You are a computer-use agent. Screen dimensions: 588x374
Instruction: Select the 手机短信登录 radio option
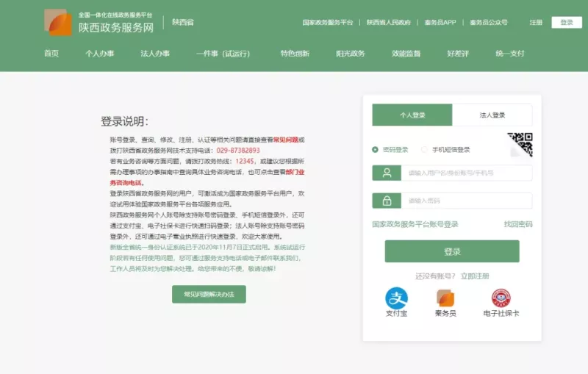pos(424,149)
